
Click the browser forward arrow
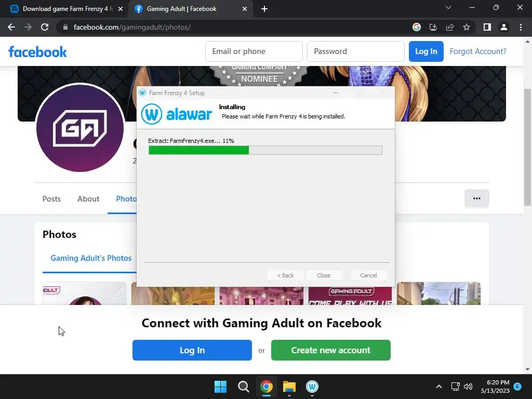tap(28, 27)
